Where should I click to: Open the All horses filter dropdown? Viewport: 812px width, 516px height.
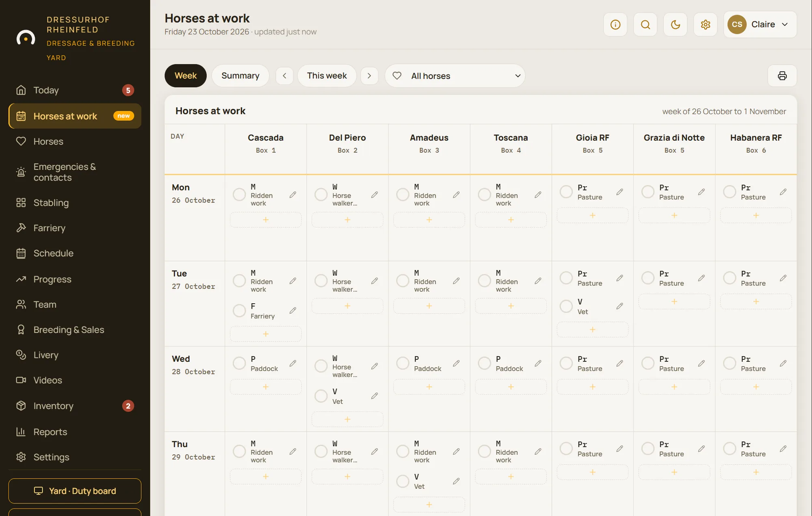[x=455, y=76]
